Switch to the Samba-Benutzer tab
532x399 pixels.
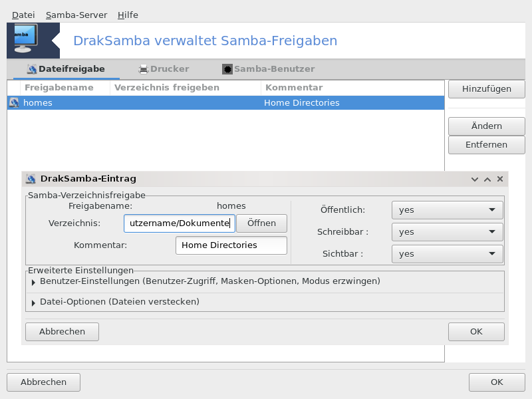(268, 69)
